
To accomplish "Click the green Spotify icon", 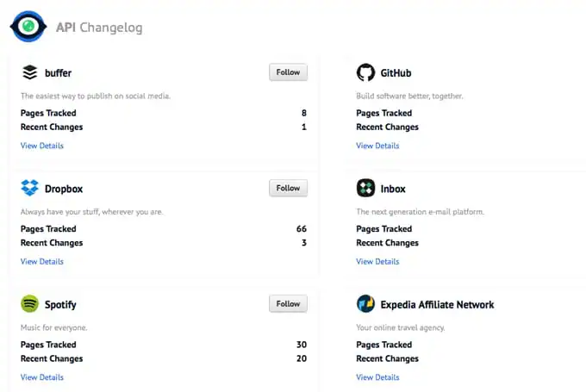I will tap(30, 304).
